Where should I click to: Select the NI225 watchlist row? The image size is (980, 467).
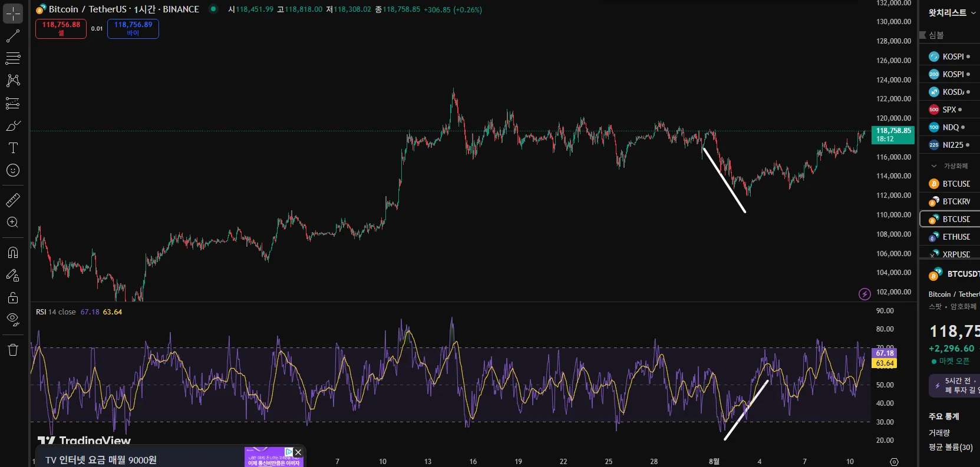tap(949, 145)
